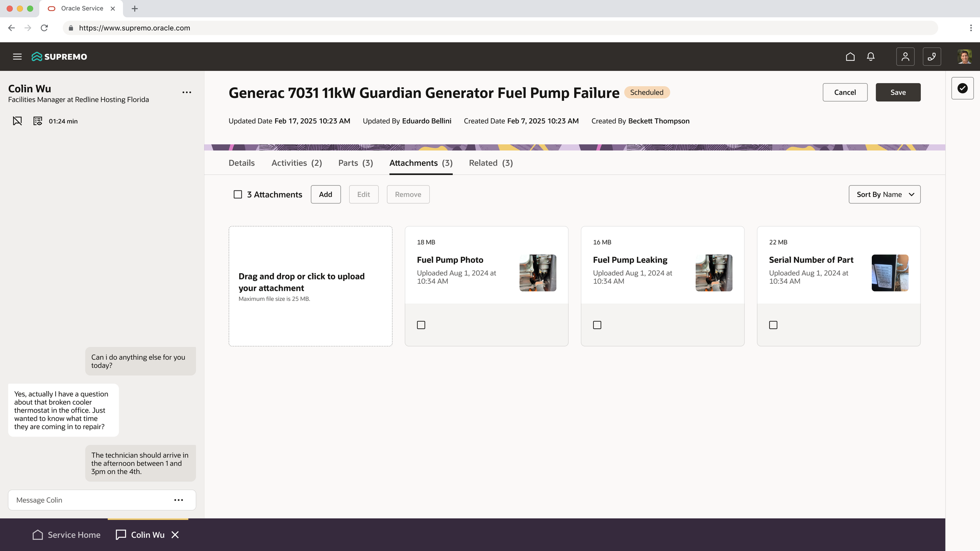Tick the select-all 3 Attachments checkbox

point(238,194)
